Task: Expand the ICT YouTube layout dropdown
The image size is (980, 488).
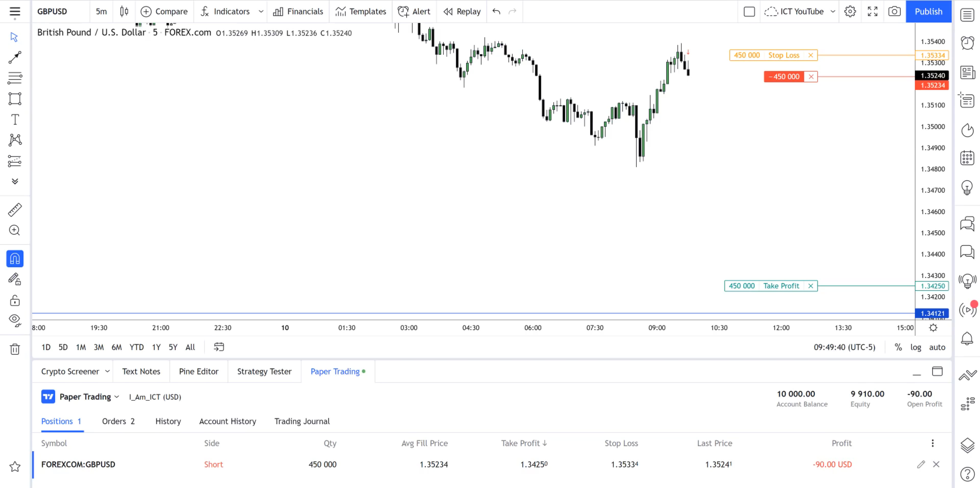Action: [x=833, y=11]
